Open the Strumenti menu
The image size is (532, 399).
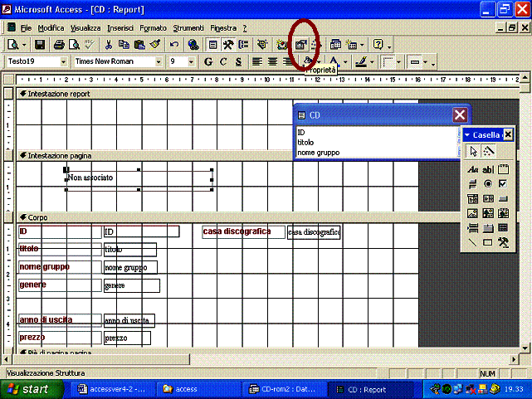click(188, 28)
